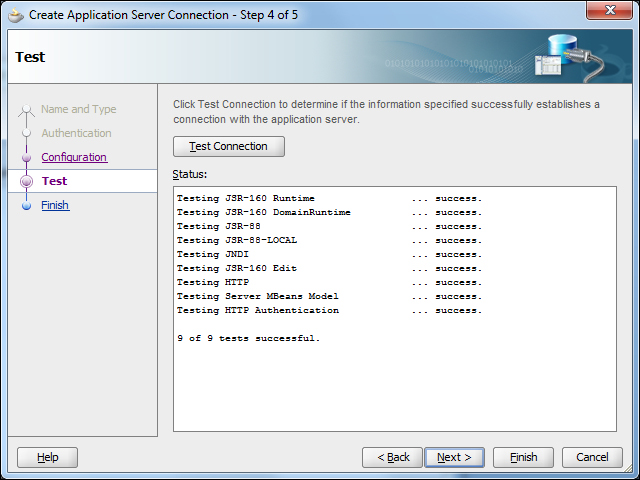Jump to the Finish step link in sidebar

tap(55, 206)
